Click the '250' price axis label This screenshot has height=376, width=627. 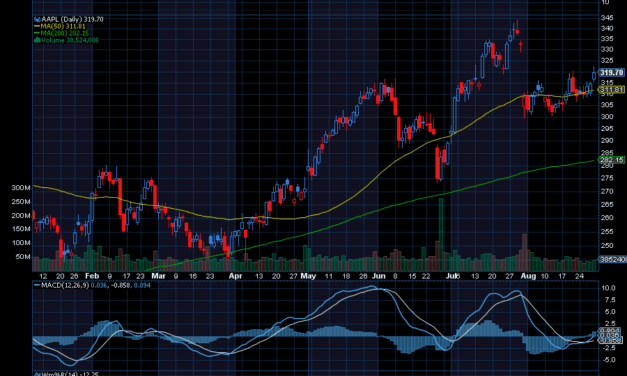[x=607, y=246]
